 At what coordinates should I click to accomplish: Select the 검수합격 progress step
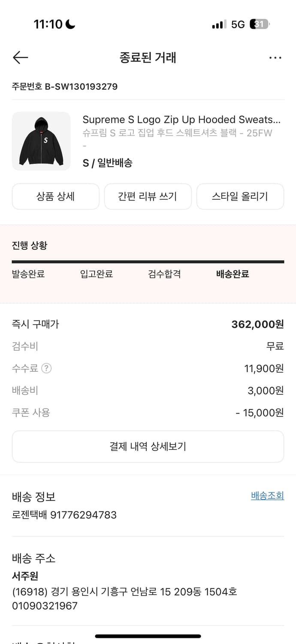164,274
